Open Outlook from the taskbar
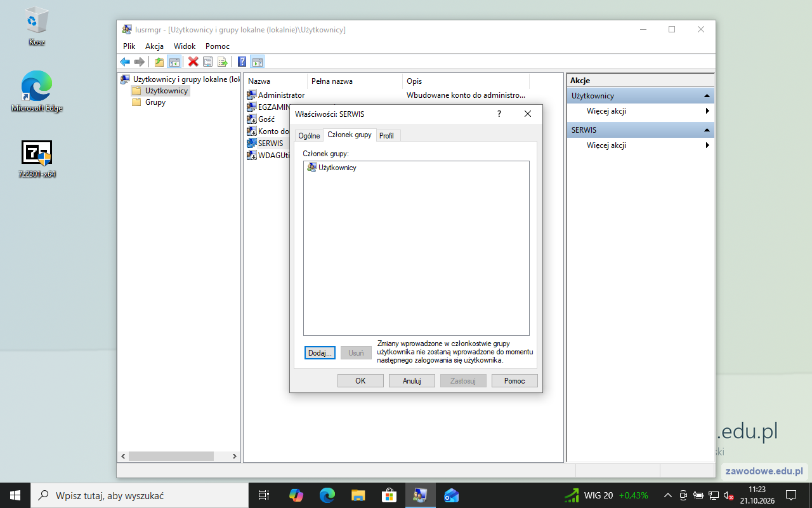The height and width of the screenshot is (508, 812). (451, 495)
